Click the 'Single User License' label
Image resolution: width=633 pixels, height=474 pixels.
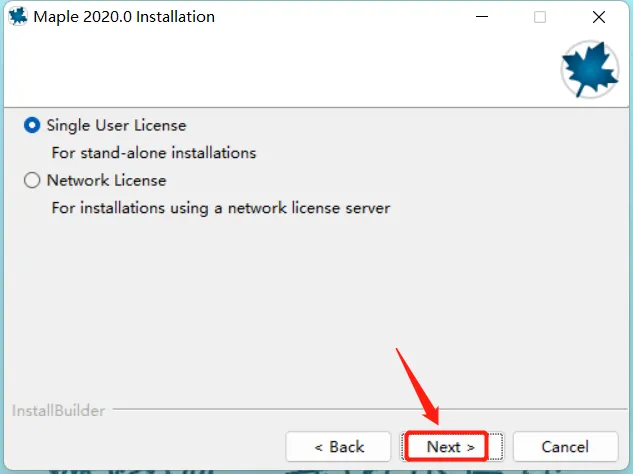117,126
